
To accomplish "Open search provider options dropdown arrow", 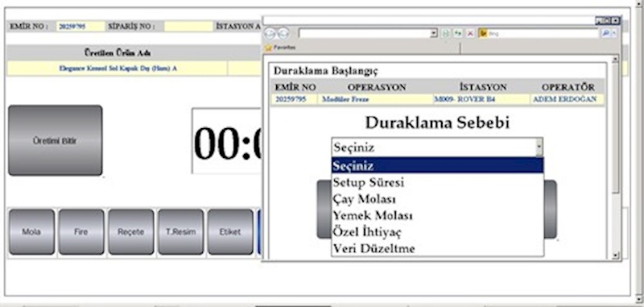I will pos(614,34).
